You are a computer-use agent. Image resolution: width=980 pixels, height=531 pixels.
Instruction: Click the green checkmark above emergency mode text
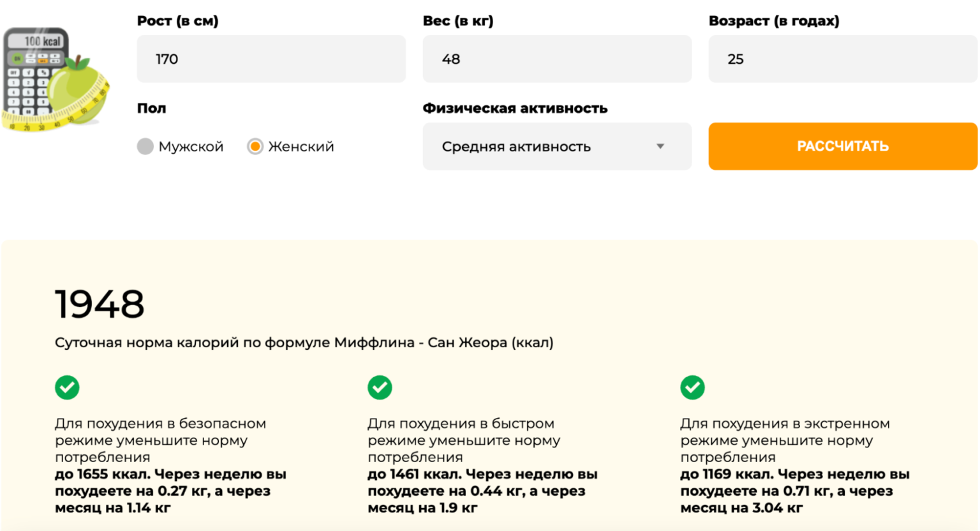[x=692, y=387]
